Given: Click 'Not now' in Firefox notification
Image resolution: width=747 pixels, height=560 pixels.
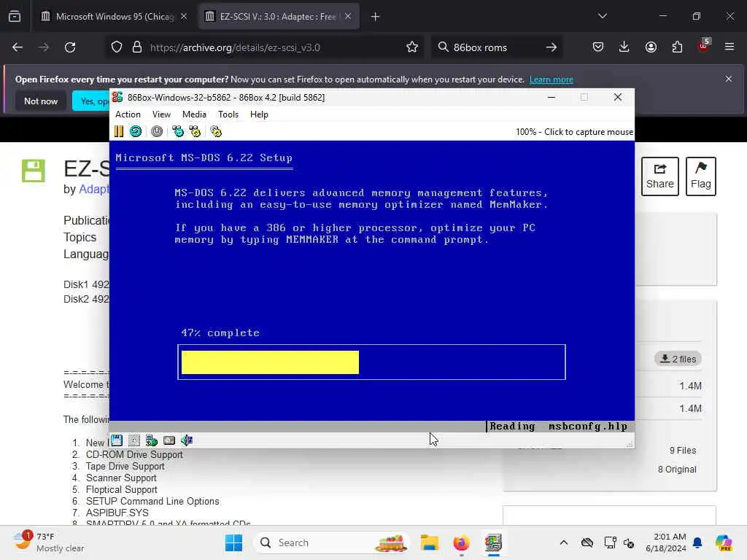Looking at the screenshot, I should [x=41, y=101].
